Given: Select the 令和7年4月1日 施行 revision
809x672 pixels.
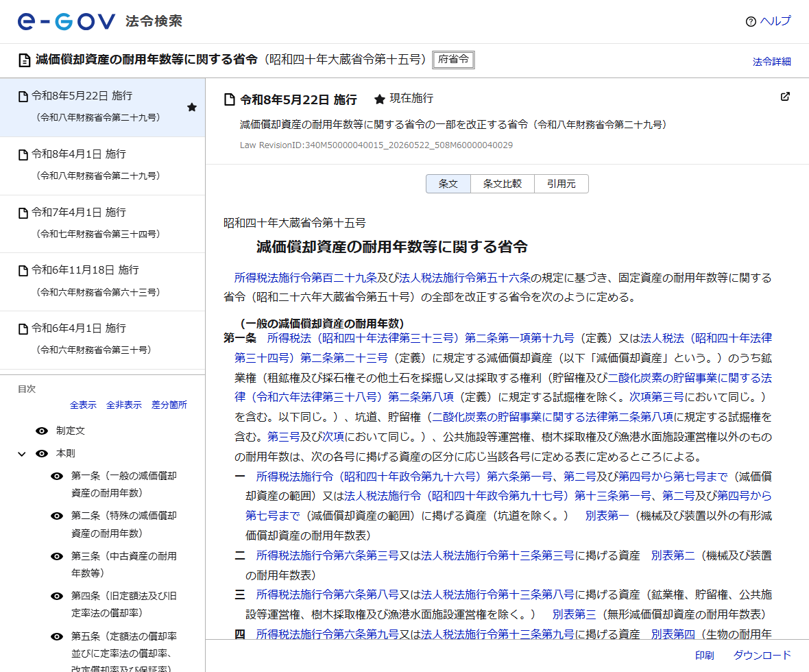Looking at the screenshot, I should (102, 224).
